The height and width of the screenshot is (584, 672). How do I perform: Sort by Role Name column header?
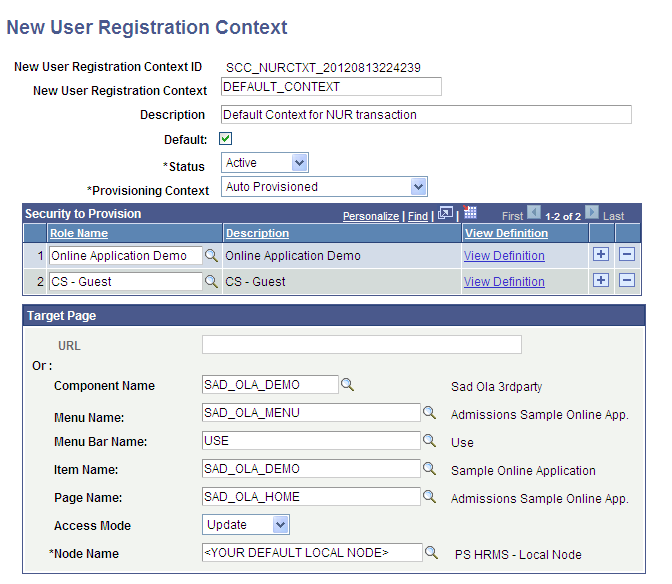78,233
